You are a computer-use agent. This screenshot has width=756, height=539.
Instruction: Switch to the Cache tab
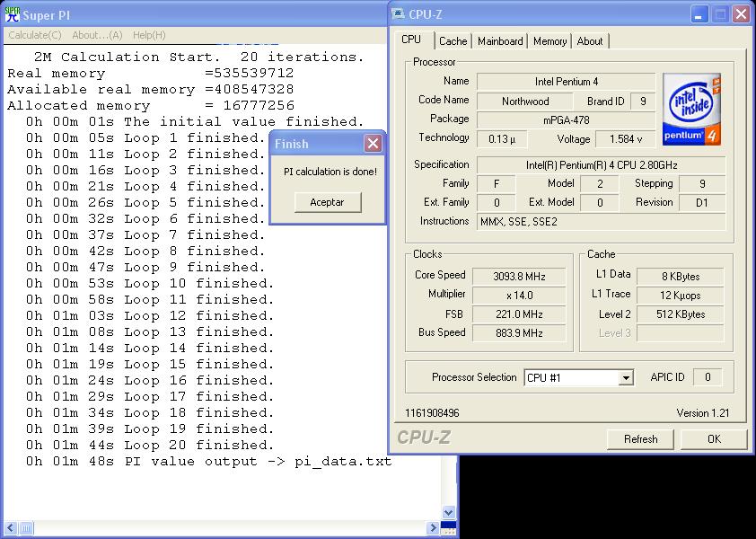coord(453,41)
